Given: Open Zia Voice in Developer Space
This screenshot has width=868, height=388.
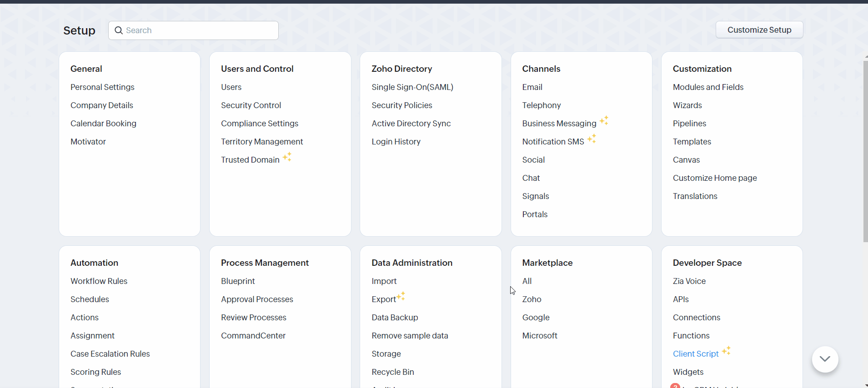Looking at the screenshot, I should (x=689, y=281).
